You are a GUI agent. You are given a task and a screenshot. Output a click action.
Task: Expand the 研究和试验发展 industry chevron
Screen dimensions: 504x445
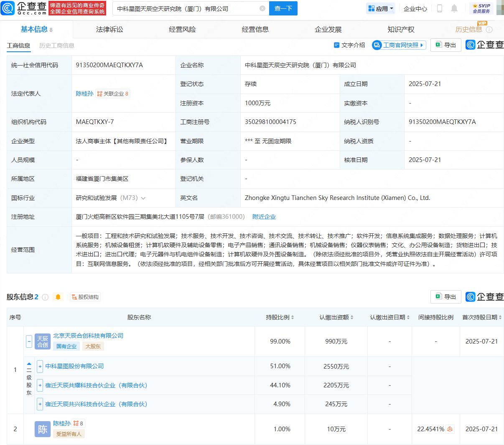[x=143, y=198]
